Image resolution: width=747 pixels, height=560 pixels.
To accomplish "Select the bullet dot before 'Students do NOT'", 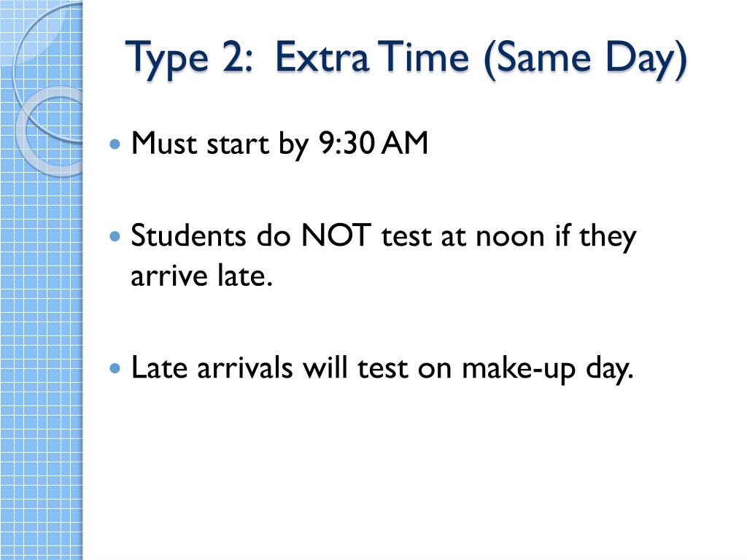I will (115, 236).
